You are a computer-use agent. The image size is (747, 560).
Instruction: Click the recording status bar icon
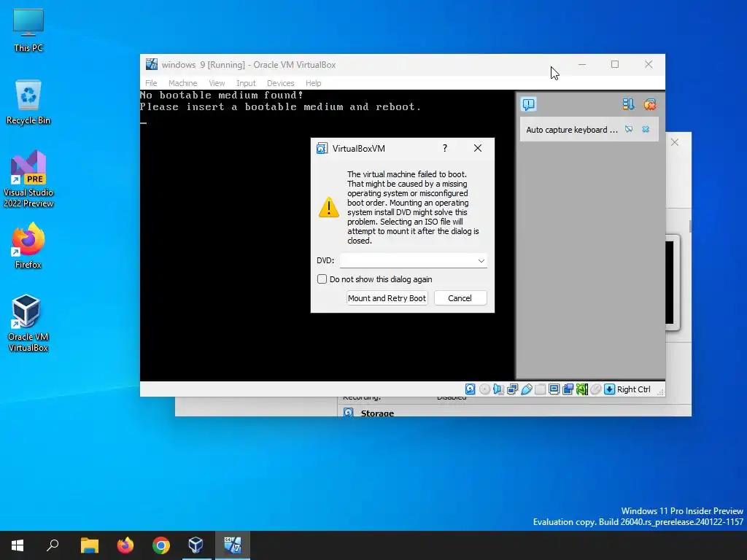coord(568,389)
